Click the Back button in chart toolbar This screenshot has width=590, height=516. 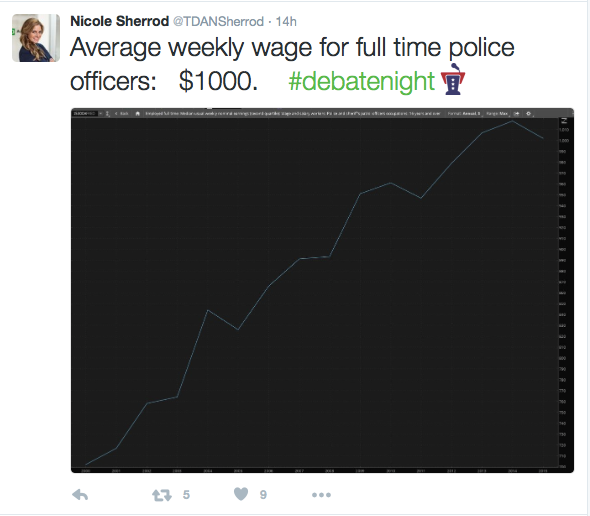(122, 113)
